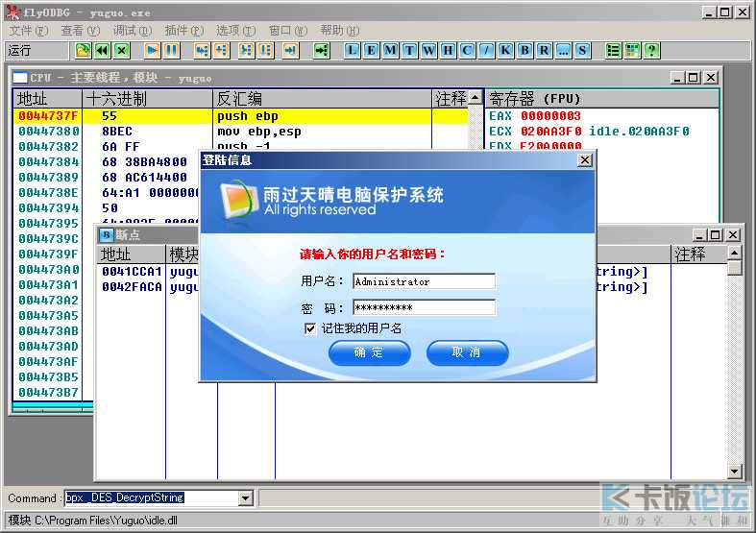Select breakpoint row 0042FACA

pyautogui.click(x=132, y=287)
